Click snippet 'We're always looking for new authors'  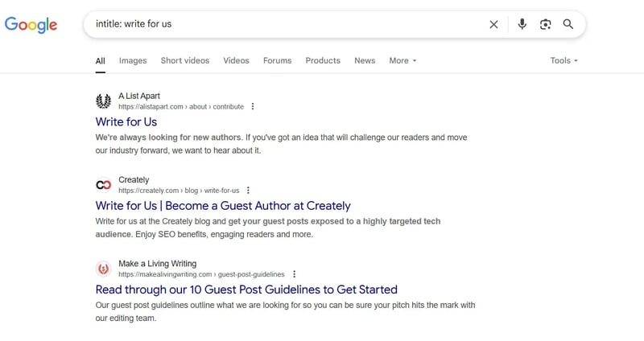(x=169, y=138)
